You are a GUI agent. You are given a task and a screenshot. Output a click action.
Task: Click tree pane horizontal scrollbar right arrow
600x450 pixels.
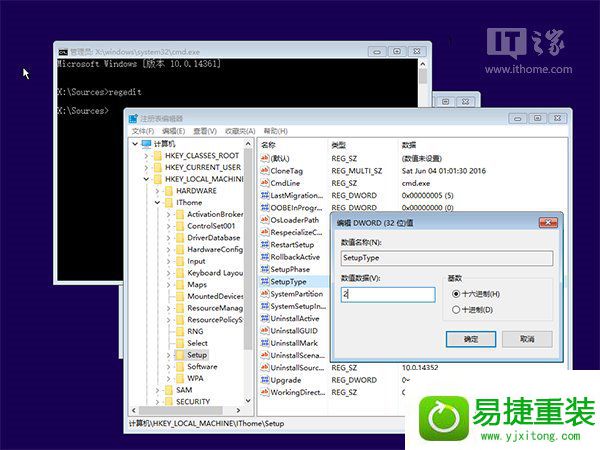tap(238, 410)
